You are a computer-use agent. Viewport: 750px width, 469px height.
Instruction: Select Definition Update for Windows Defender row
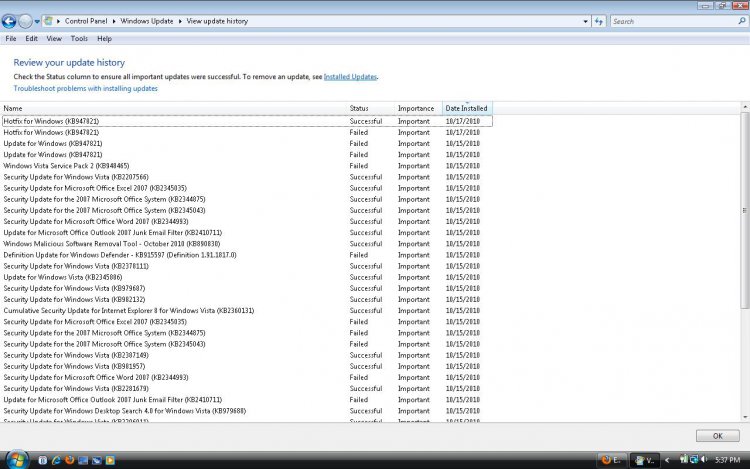[x=247, y=255]
